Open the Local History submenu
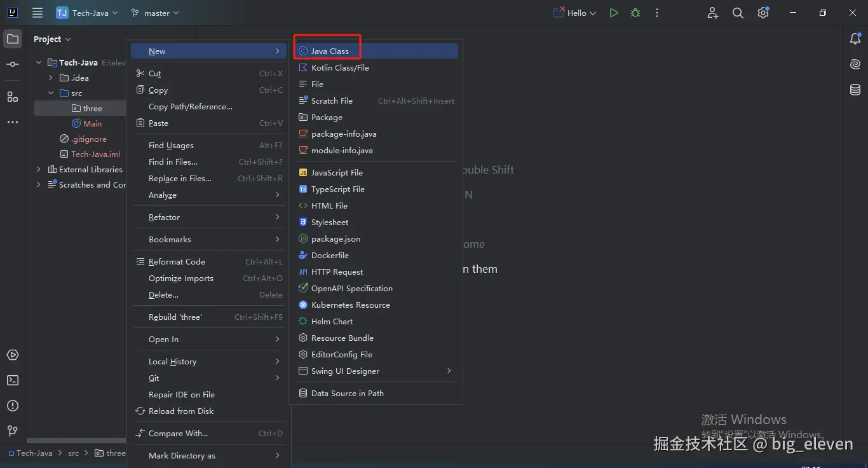Screen dimensions: 868x468 tap(209, 361)
